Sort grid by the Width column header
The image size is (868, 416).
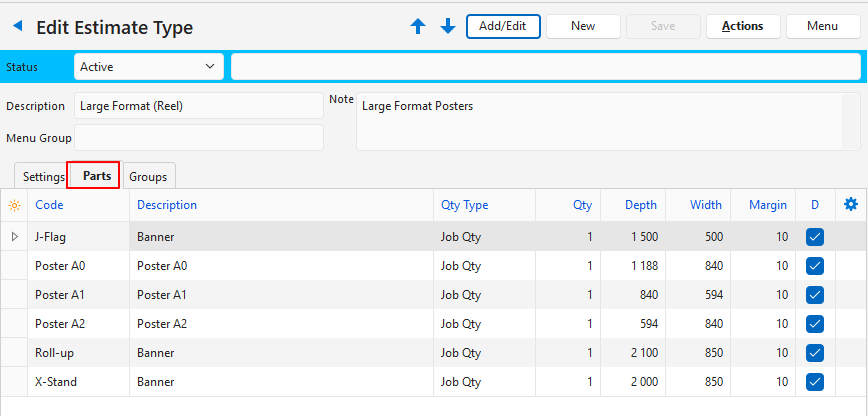705,205
